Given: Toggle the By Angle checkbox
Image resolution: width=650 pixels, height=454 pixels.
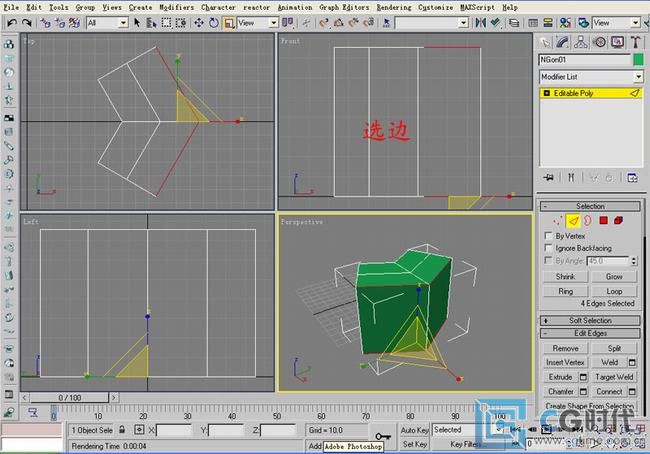Looking at the screenshot, I should click(x=548, y=260).
